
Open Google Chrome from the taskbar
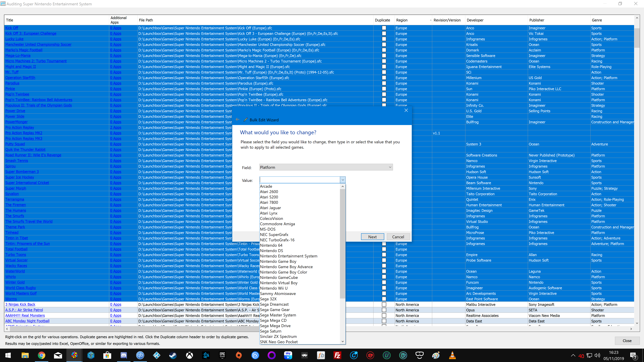tap(41, 355)
